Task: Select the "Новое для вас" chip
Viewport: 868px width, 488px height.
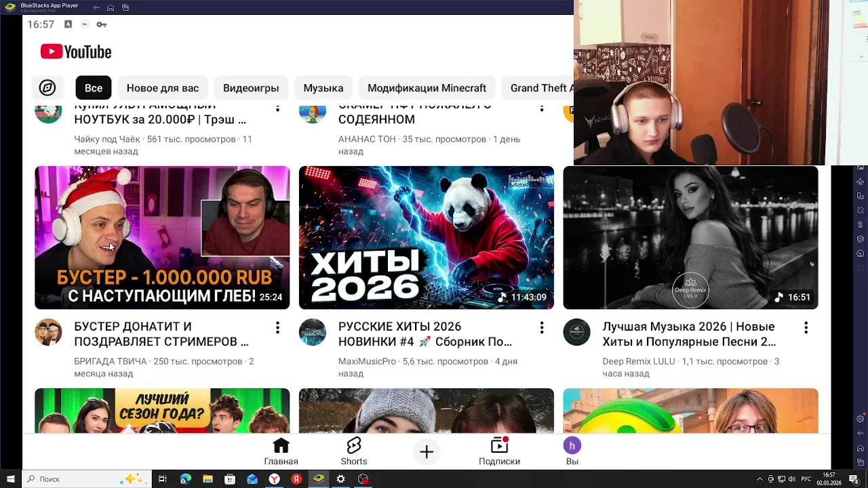Action: [163, 88]
